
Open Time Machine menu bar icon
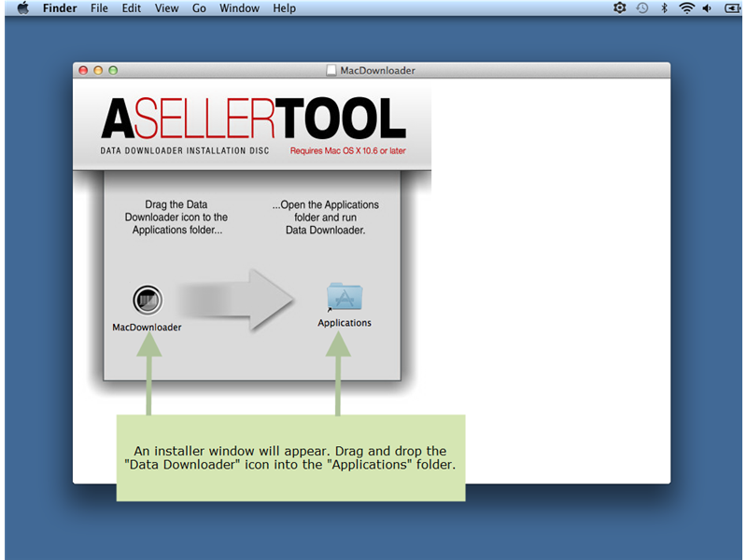click(642, 7)
